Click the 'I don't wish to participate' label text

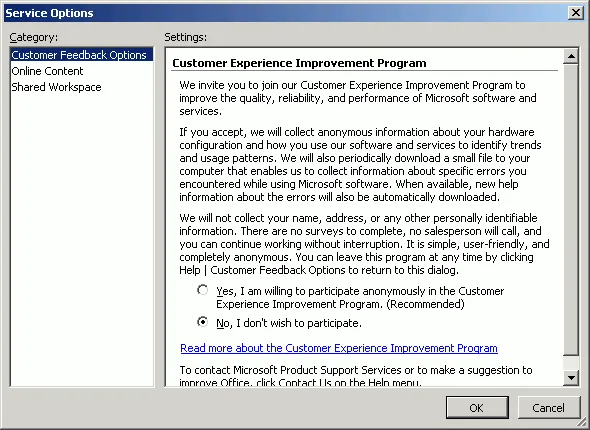click(x=299, y=323)
